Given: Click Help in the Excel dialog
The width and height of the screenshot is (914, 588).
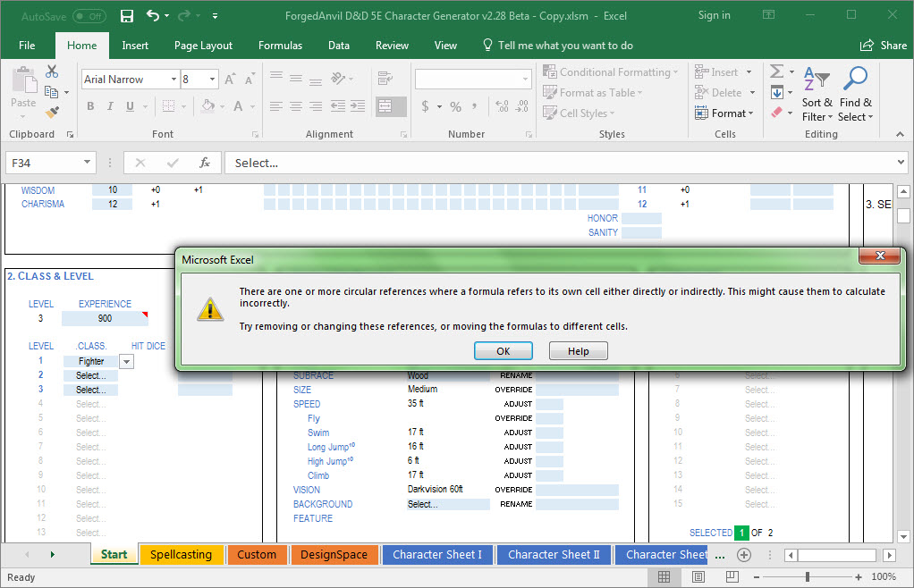Looking at the screenshot, I should (579, 351).
